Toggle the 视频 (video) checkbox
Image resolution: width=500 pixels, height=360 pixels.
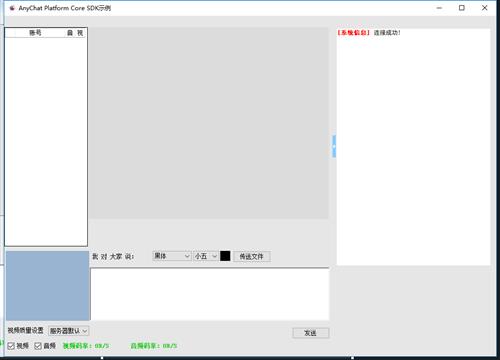(11, 346)
